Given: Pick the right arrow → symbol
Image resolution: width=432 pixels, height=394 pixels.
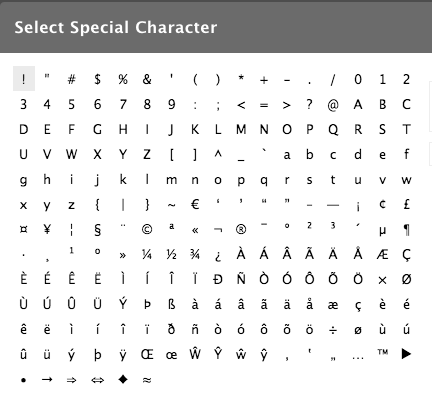Looking at the screenshot, I should coord(47,379).
